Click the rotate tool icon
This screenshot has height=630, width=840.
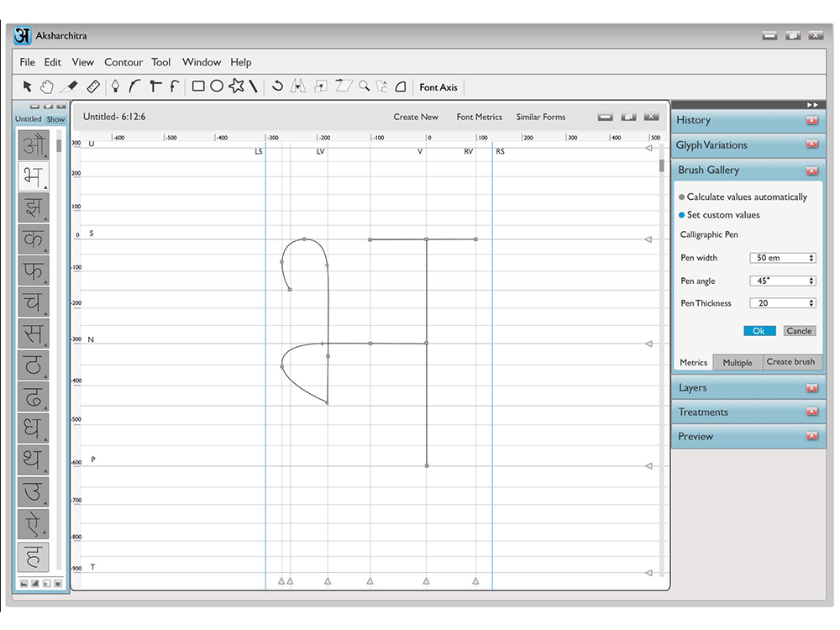coord(277,86)
